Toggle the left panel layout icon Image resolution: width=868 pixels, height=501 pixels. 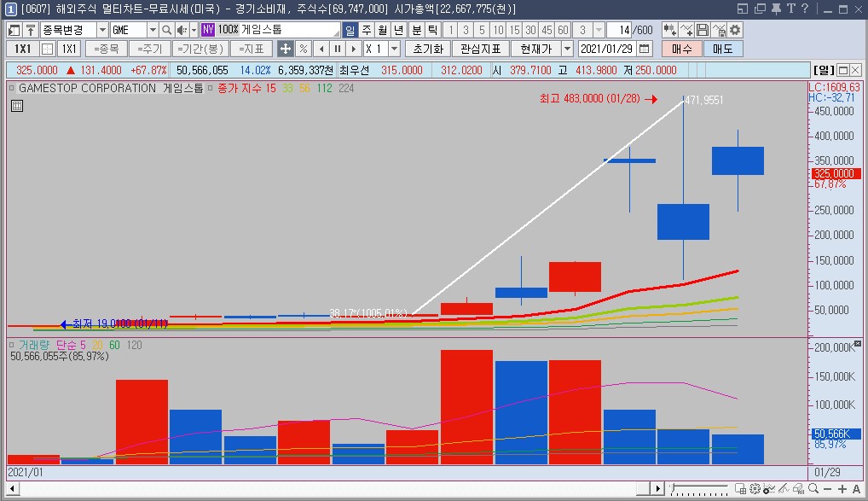pos(14,30)
